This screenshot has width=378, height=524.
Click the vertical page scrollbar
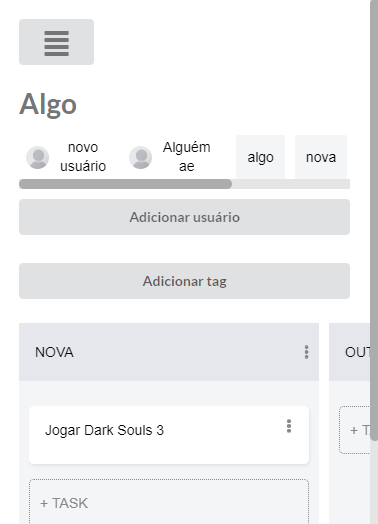[374, 221]
